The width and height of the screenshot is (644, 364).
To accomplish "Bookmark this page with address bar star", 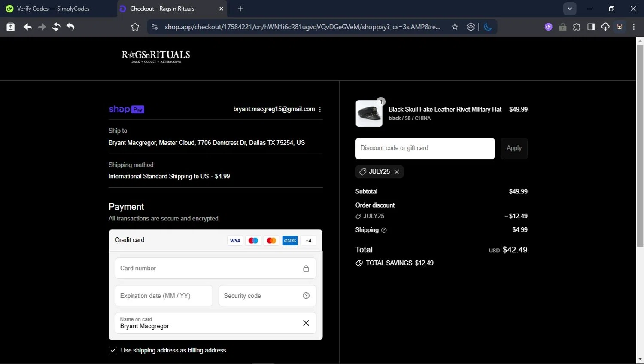I will click(455, 27).
